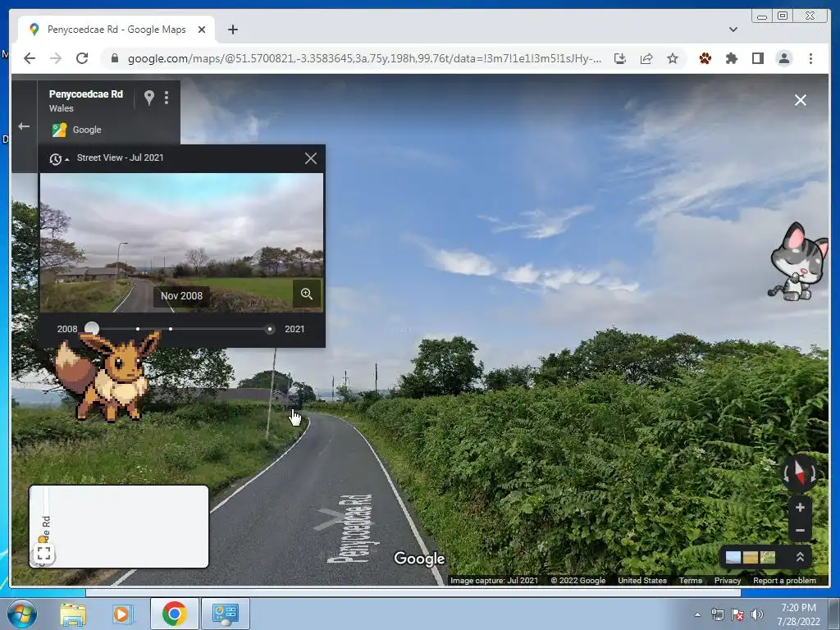Viewport: 840px width, 630px height.
Task: Show hidden tray icons
Action: [697, 614]
